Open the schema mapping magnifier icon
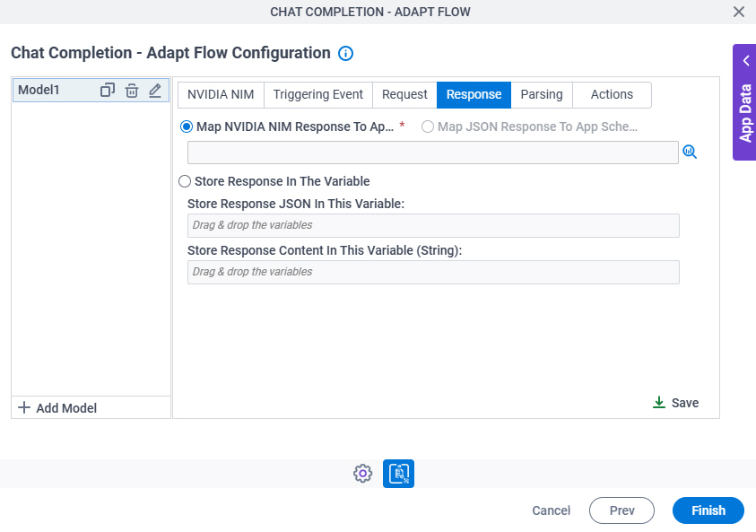 click(690, 152)
